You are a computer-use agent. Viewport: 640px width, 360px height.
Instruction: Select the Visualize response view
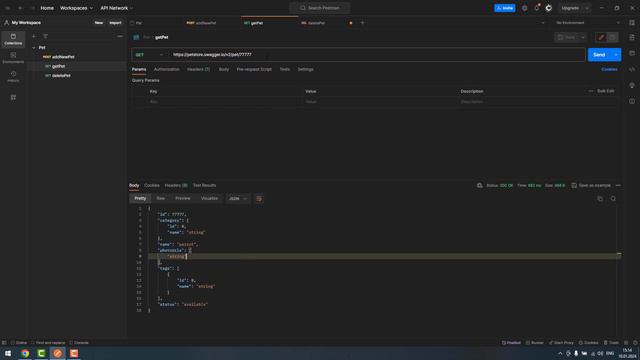(x=209, y=198)
